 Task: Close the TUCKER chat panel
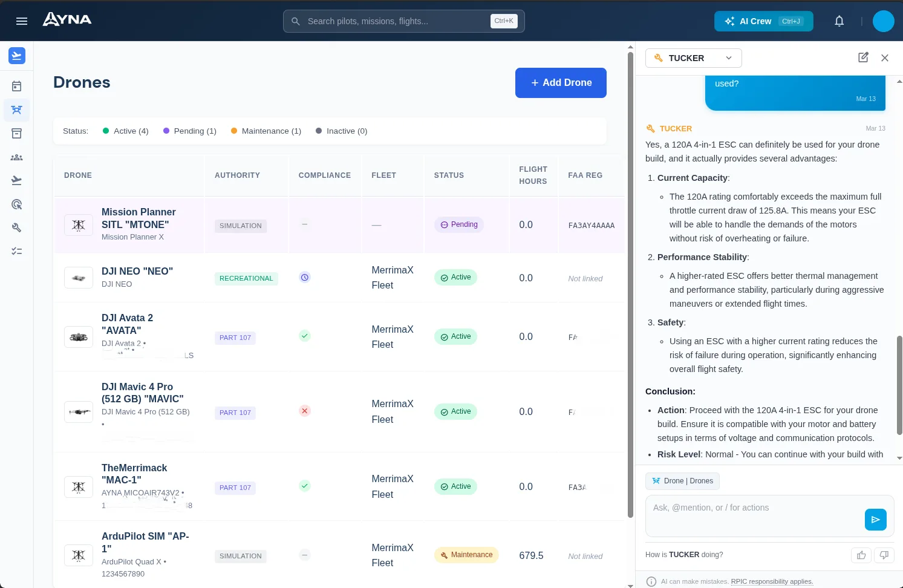click(x=885, y=58)
